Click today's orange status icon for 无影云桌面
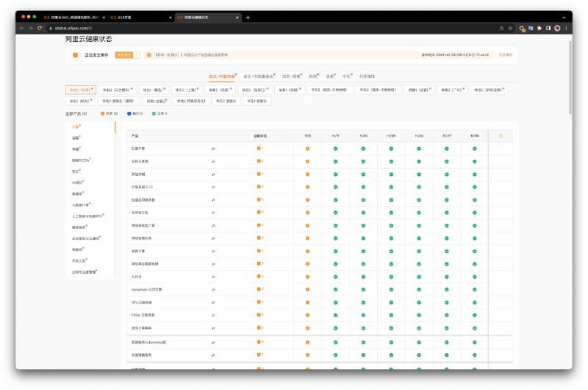The height and width of the screenshot is (390, 588). click(x=307, y=161)
